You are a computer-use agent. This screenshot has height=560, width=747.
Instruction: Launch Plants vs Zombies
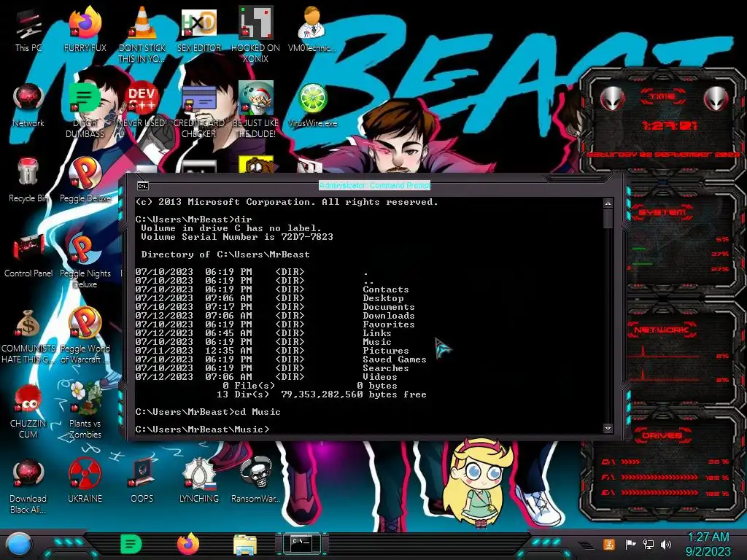pyautogui.click(x=85, y=411)
